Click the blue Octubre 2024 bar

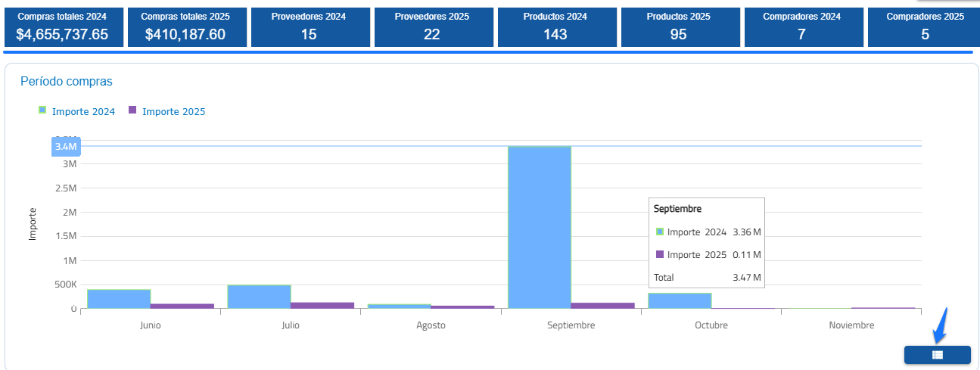680,300
